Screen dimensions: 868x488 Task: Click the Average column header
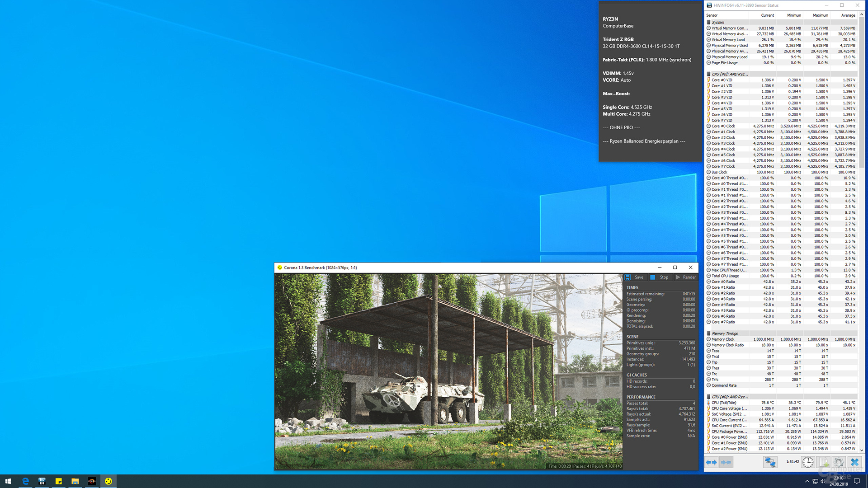pyautogui.click(x=848, y=15)
